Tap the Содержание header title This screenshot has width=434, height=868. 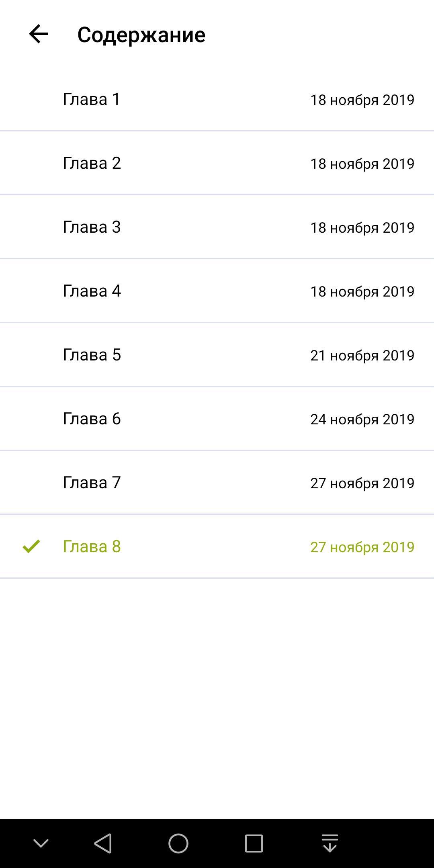[x=141, y=35]
